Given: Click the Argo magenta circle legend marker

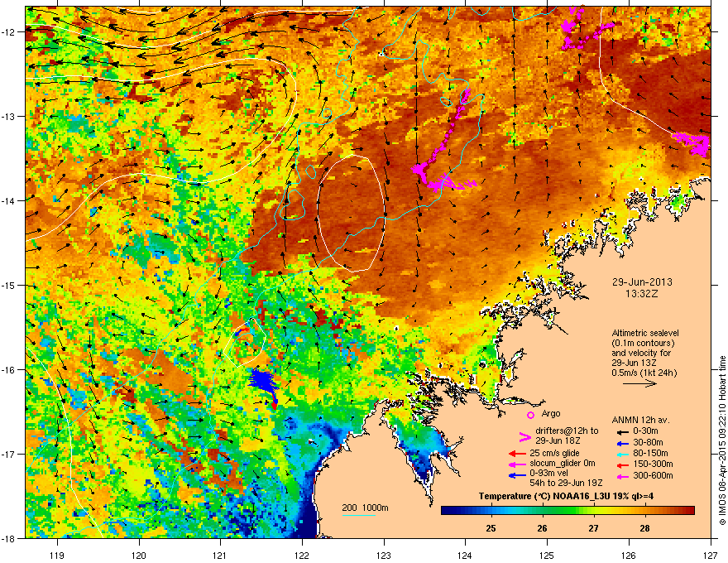Looking at the screenshot, I should coord(530,415).
